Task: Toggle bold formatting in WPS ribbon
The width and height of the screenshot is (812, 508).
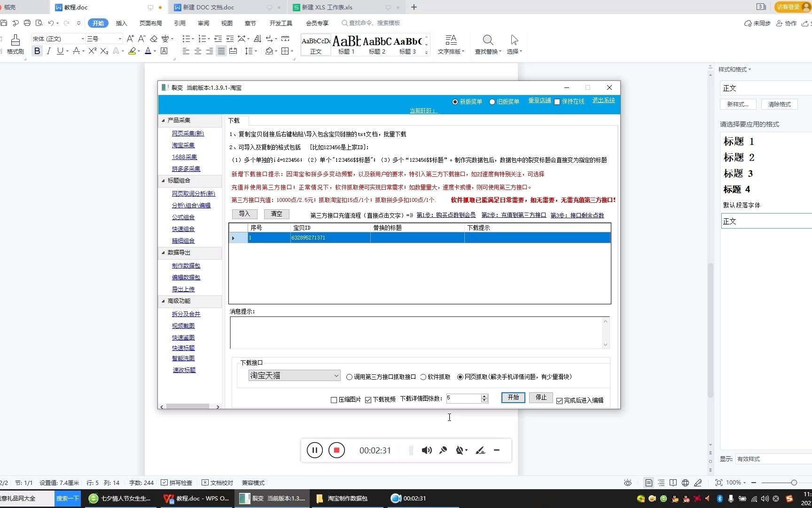Action: coord(37,51)
